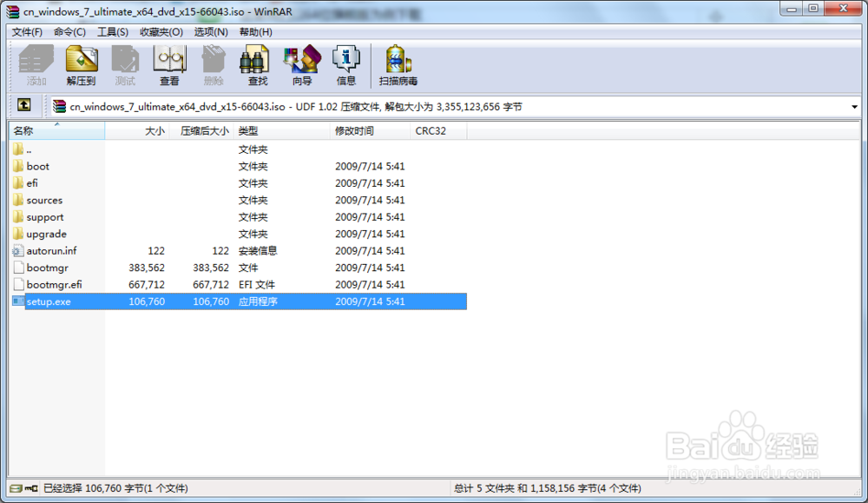868x503 pixels.
Task: Show archive 信息 (Info)
Action: tap(346, 65)
